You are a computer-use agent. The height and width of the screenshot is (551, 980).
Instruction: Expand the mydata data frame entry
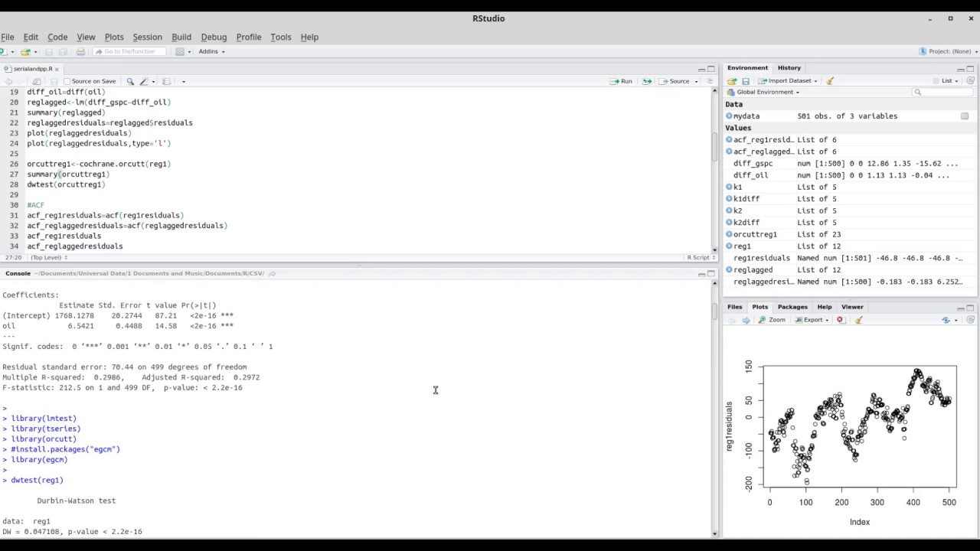729,116
